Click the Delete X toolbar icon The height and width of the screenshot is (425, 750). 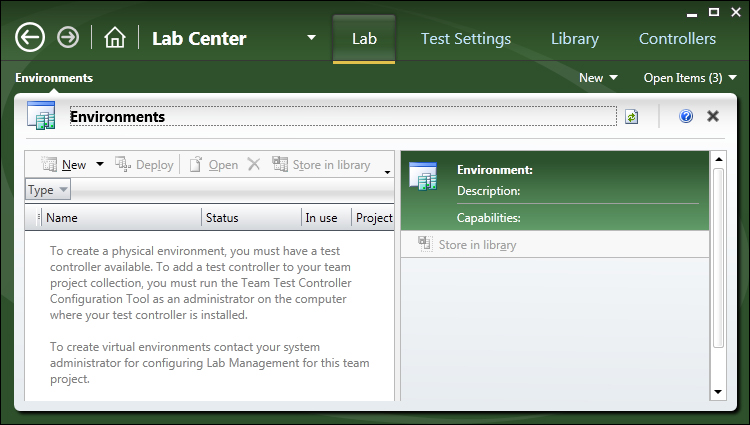pyautogui.click(x=254, y=164)
